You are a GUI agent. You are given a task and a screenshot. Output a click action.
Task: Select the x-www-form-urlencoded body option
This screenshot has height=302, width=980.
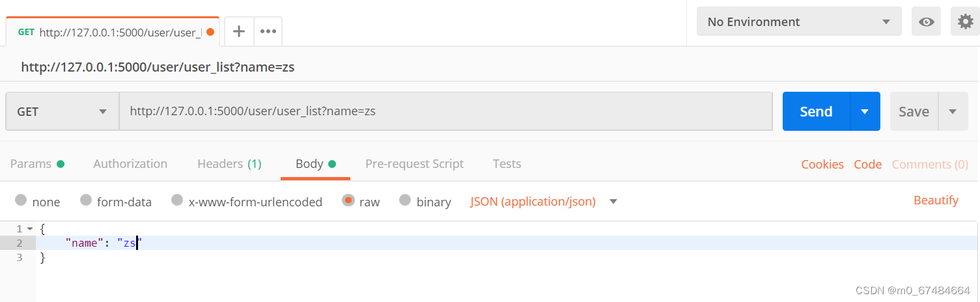click(177, 200)
